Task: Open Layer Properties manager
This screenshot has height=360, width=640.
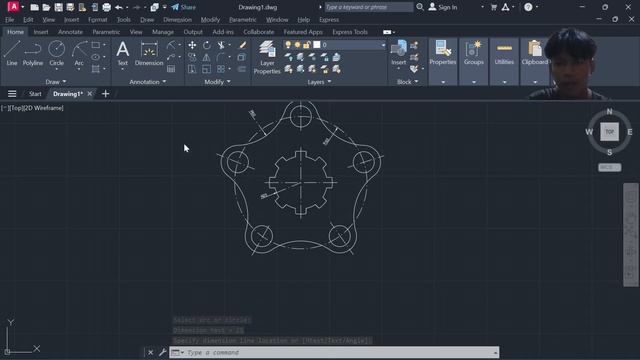Action: pyautogui.click(x=267, y=57)
